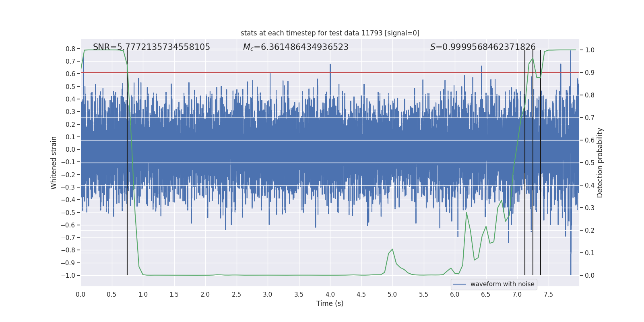Viewport: 644px width, 322px height.
Task: Click the x-axis tick label 4.0
Action: (x=330, y=294)
